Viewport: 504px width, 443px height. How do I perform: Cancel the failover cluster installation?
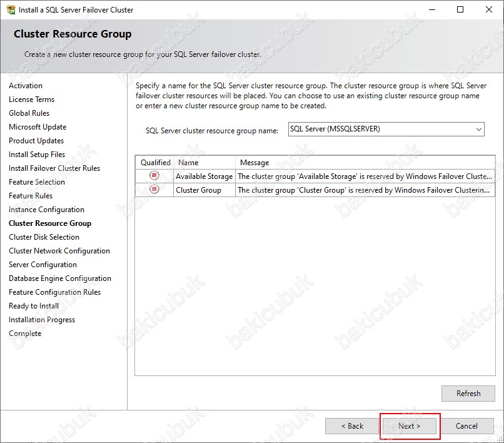466,426
